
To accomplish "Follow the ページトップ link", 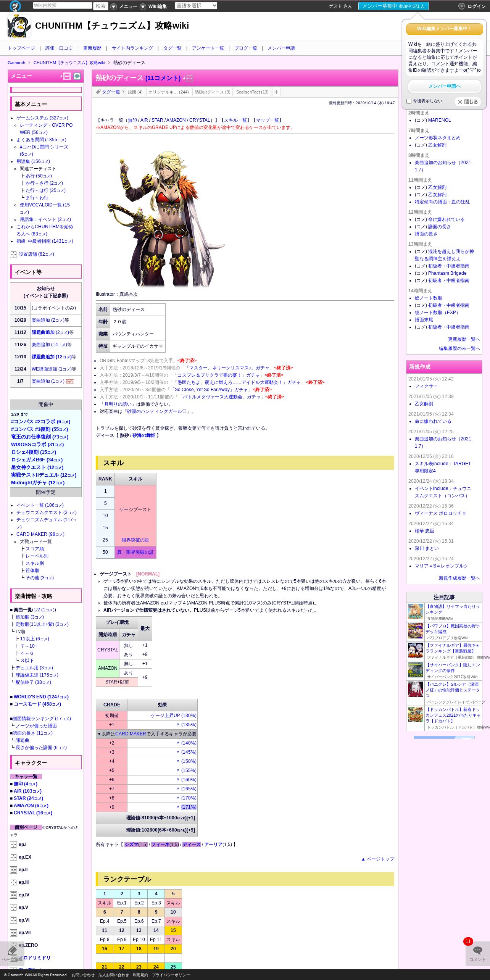I will coord(377,859).
